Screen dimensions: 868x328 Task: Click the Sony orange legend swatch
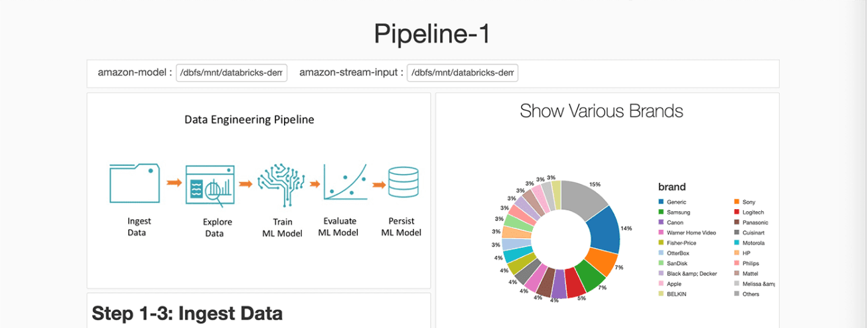tap(737, 202)
